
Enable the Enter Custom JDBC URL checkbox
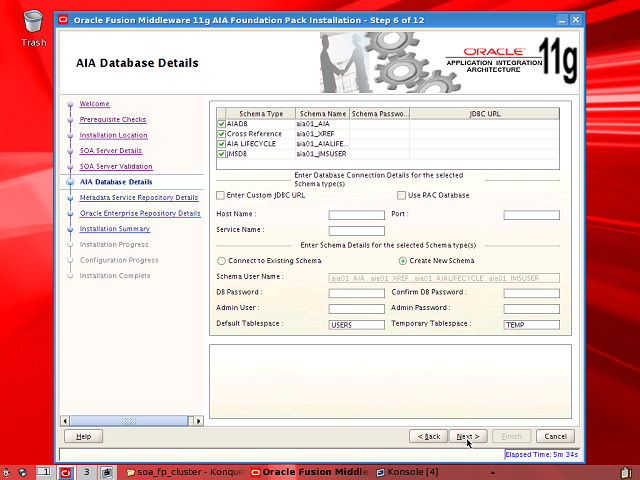(x=221, y=195)
